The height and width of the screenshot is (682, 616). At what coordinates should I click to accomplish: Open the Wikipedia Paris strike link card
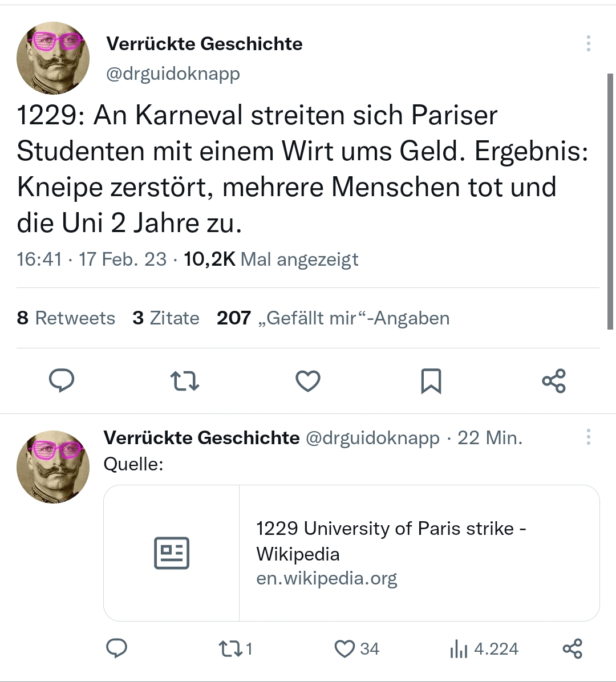point(391,553)
